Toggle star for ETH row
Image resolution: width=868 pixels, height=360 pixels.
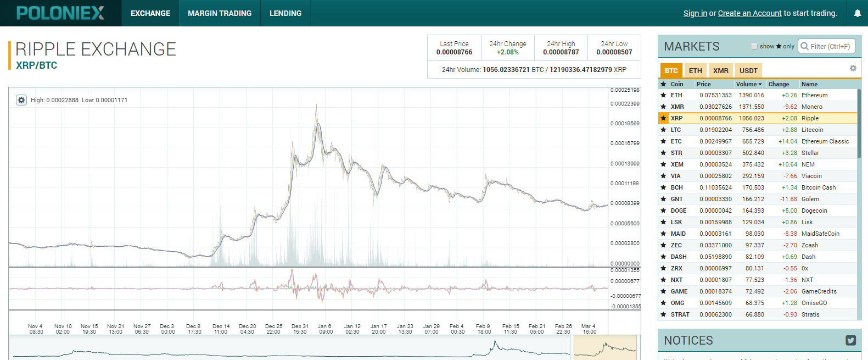(663, 95)
